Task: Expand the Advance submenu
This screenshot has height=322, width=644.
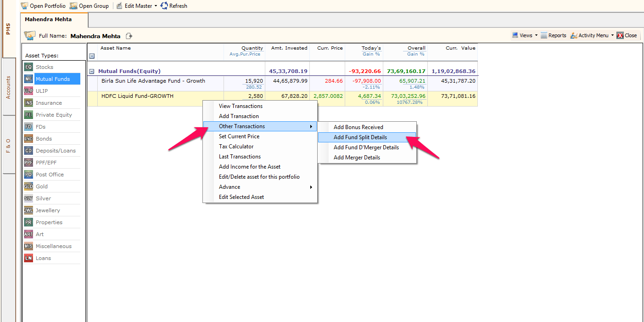Action: pyautogui.click(x=260, y=187)
